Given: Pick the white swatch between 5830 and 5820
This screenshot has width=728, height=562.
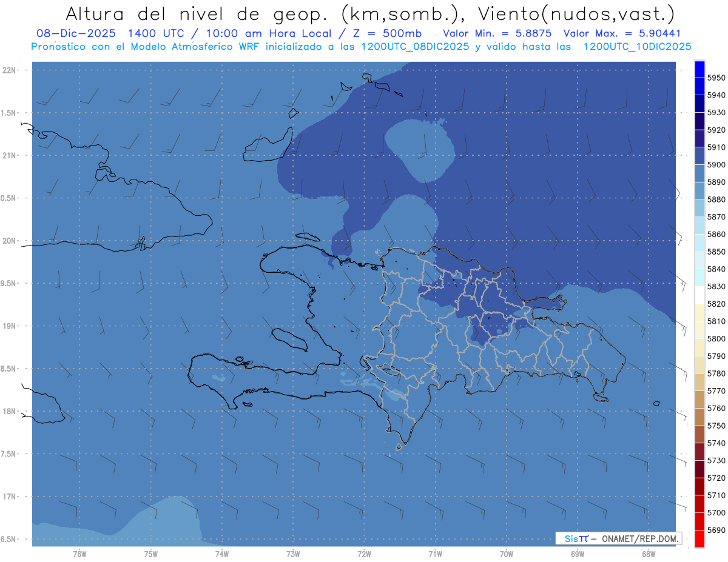Looking at the screenshot, I should point(699,295).
